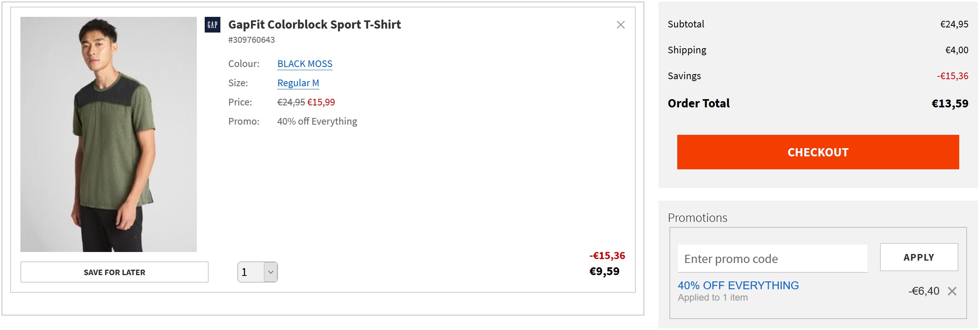Remove the 40% off promotion
This screenshot has width=980, height=330.
[952, 291]
